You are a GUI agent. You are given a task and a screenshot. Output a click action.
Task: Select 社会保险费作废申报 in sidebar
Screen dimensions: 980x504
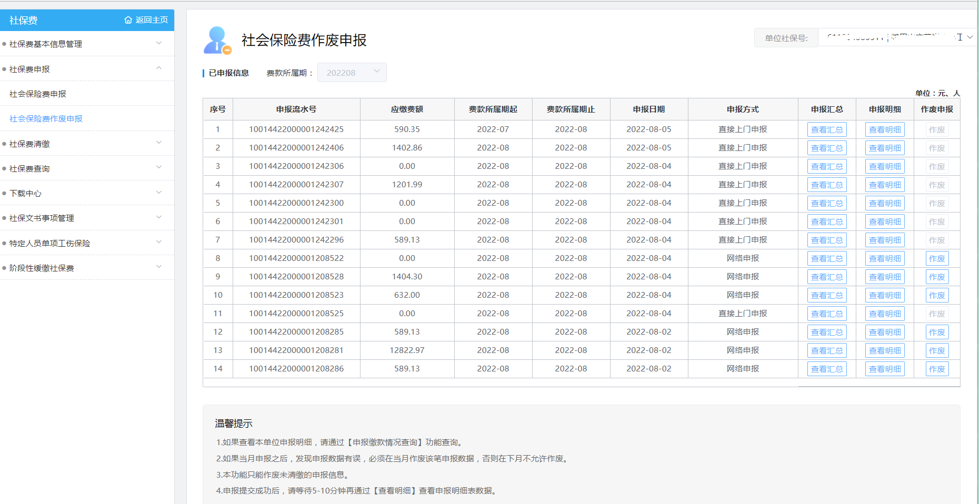(x=46, y=119)
